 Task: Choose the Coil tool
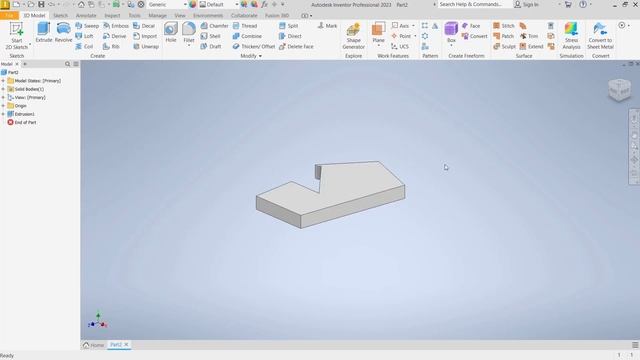coord(84,47)
